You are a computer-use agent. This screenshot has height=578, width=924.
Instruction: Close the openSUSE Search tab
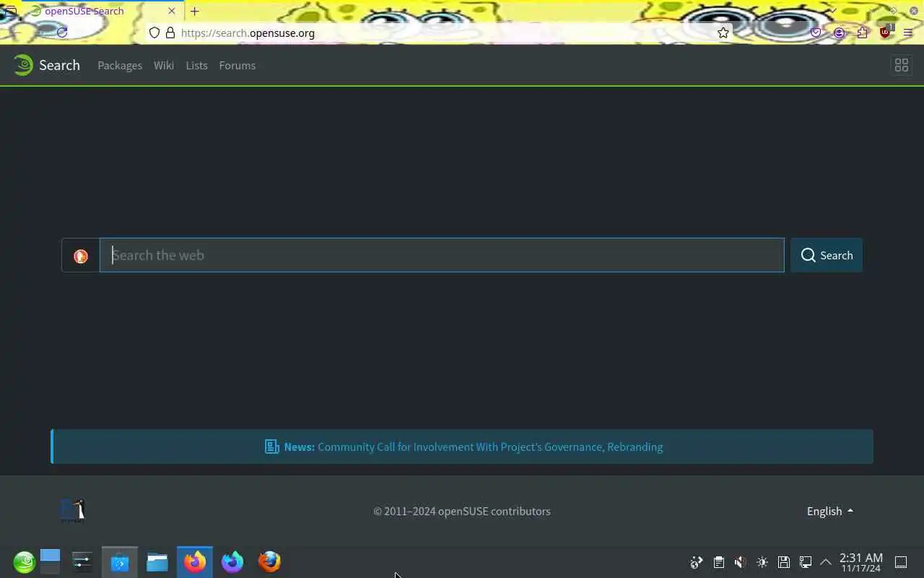(172, 11)
